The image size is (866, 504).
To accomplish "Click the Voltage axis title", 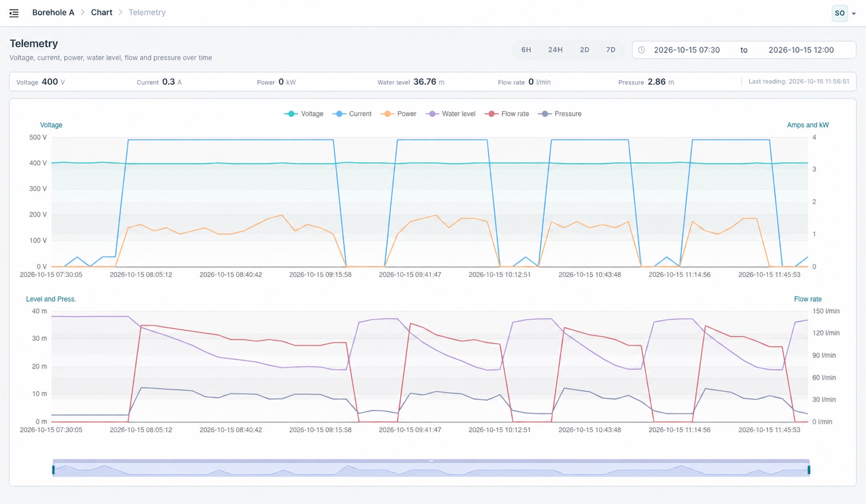I will coord(51,125).
